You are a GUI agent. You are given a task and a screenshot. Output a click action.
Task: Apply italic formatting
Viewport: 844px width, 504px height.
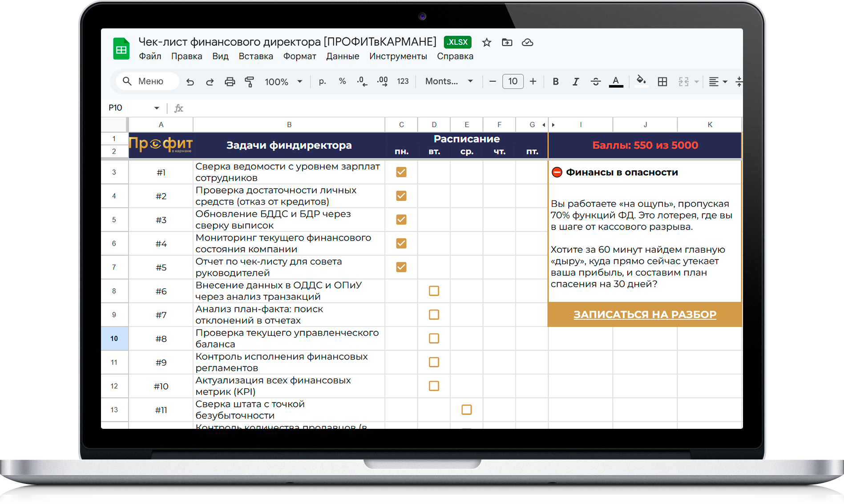click(x=575, y=82)
